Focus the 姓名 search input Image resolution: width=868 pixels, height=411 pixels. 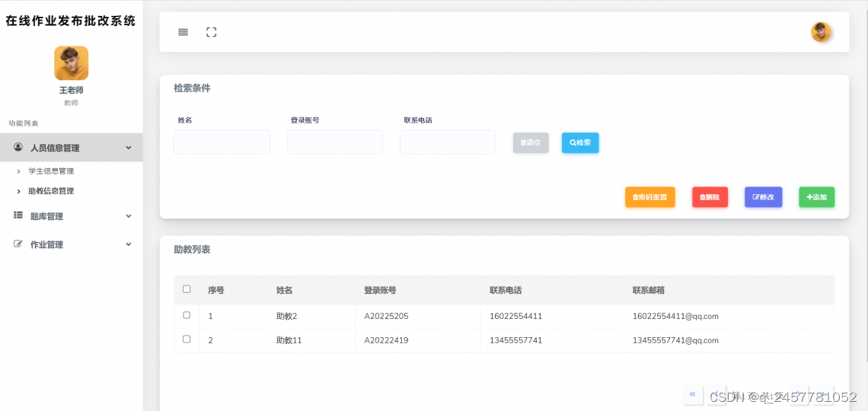[x=222, y=142]
